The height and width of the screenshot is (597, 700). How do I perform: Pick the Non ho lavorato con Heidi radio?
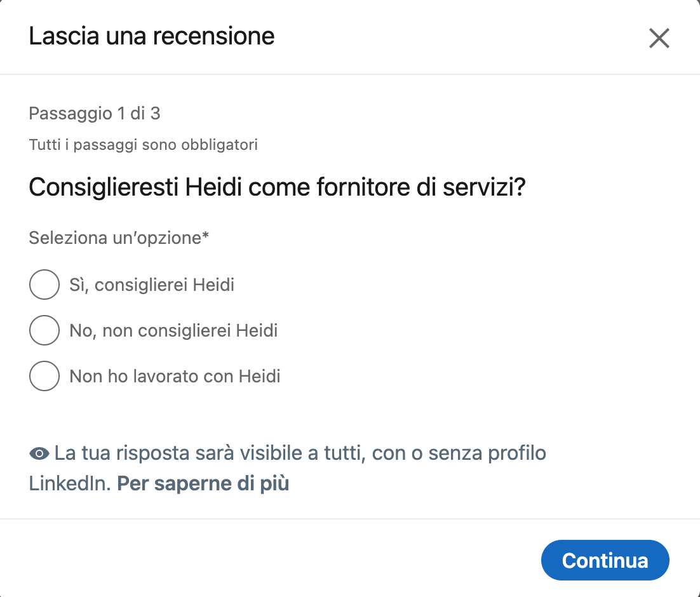coord(44,376)
